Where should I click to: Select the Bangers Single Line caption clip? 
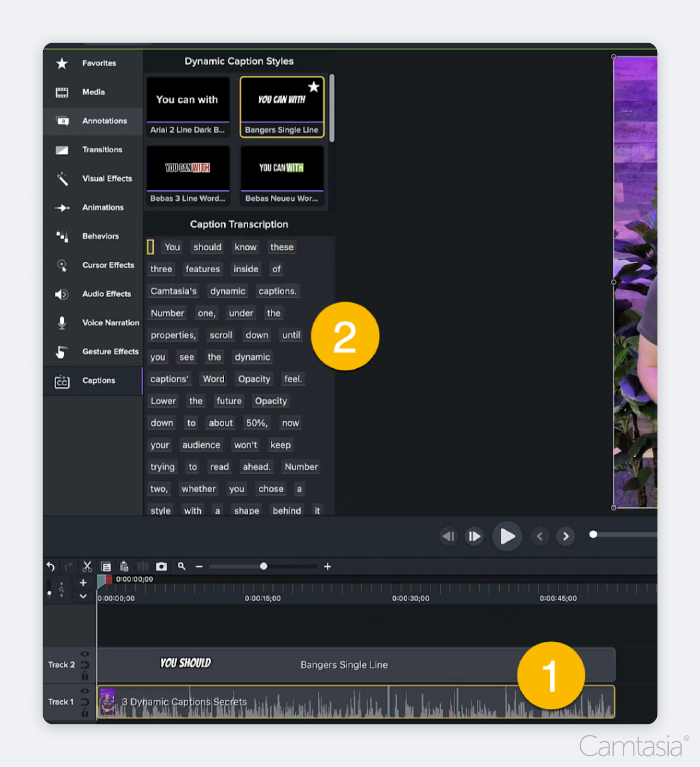coord(356,665)
